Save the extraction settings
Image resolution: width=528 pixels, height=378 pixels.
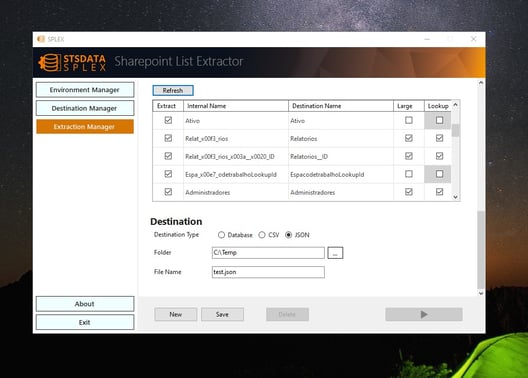(x=222, y=314)
